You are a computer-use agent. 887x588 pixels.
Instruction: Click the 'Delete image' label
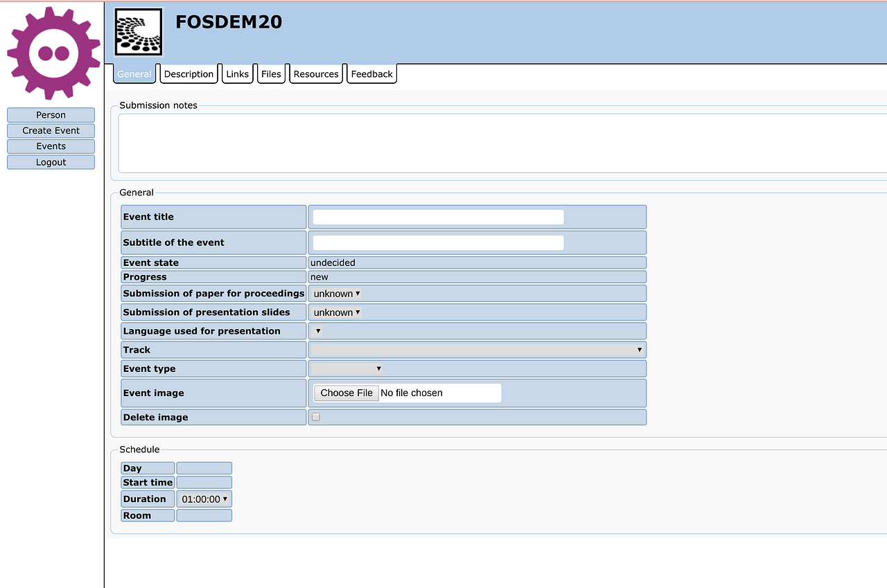tap(156, 417)
